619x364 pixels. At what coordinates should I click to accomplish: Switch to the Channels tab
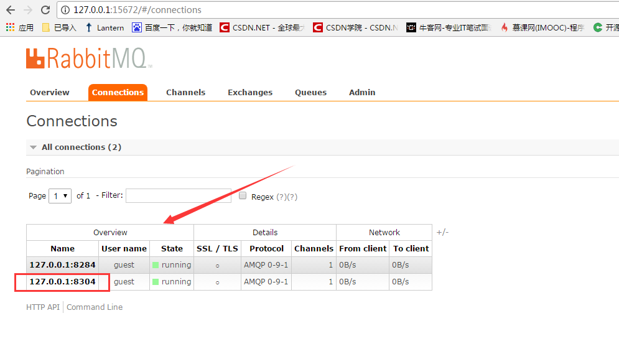(x=185, y=92)
